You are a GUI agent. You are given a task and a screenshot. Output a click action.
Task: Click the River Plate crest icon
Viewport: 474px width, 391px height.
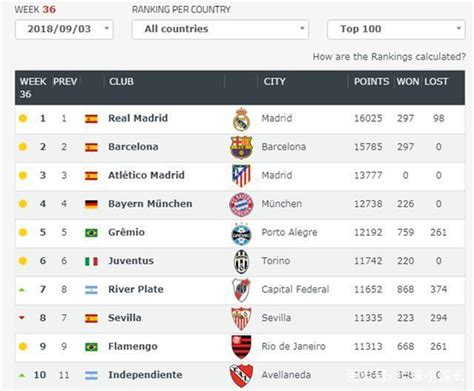pyautogui.click(x=241, y=290)
